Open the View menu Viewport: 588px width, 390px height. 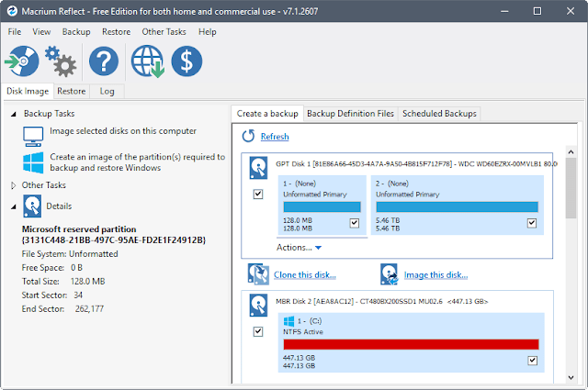point(41,32)
